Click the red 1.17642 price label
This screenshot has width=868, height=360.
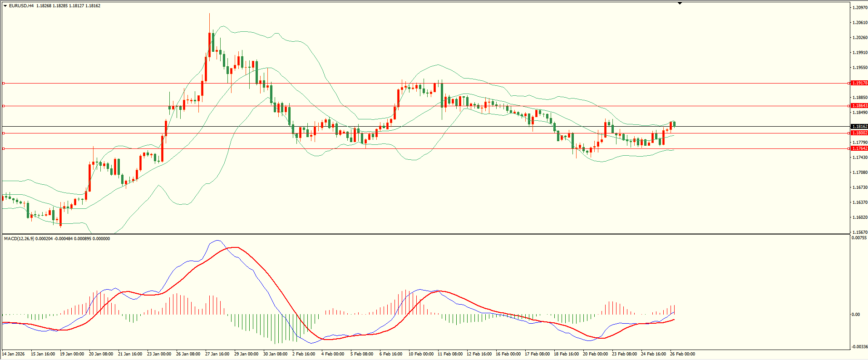point(859,148)
